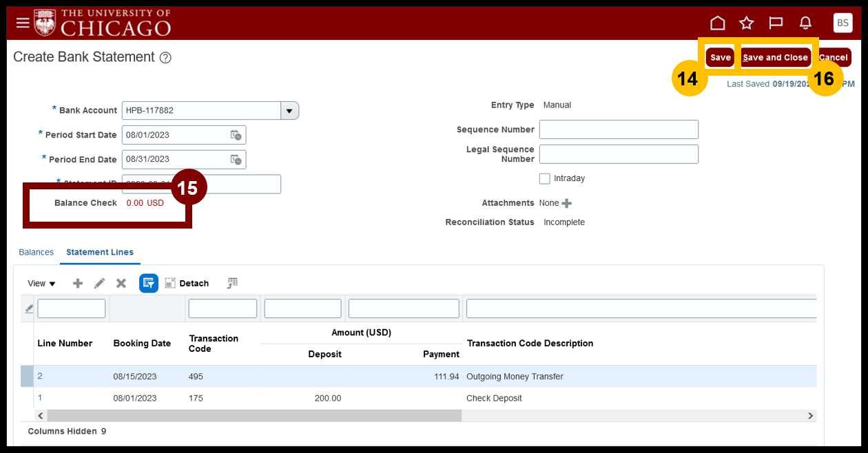This screenshot has width=868, height=453.
Task: Open the hamburger navigation menu
Action: tap(23, 23)
